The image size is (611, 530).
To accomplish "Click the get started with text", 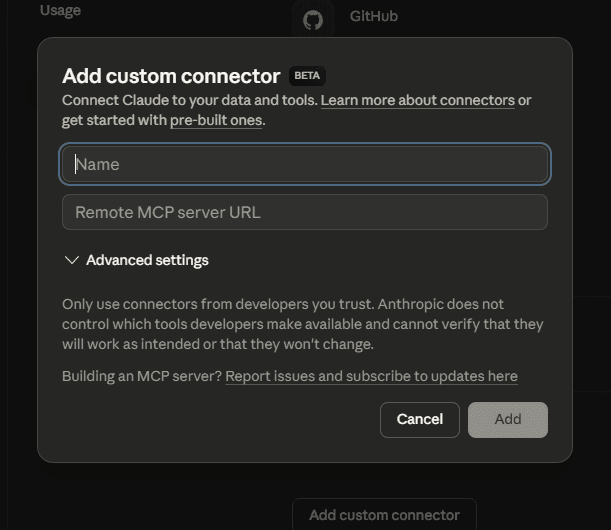I will click(x=114, y=120).
